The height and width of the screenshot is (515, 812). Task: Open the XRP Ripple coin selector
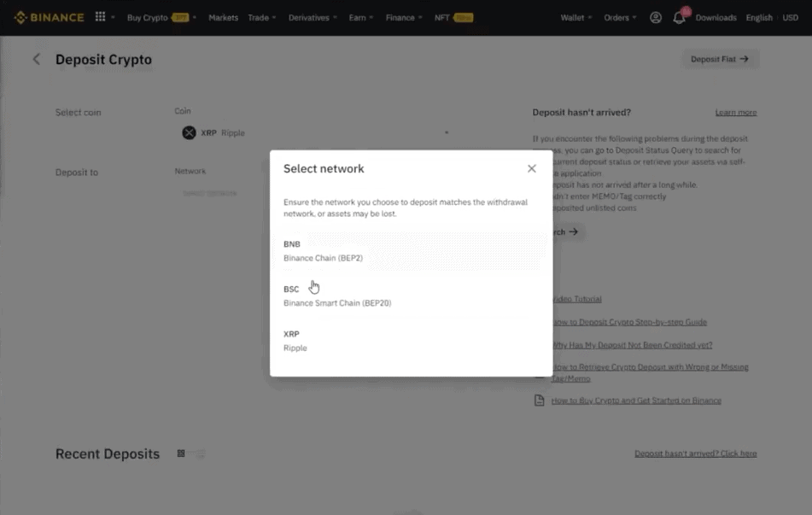[315, 132]
